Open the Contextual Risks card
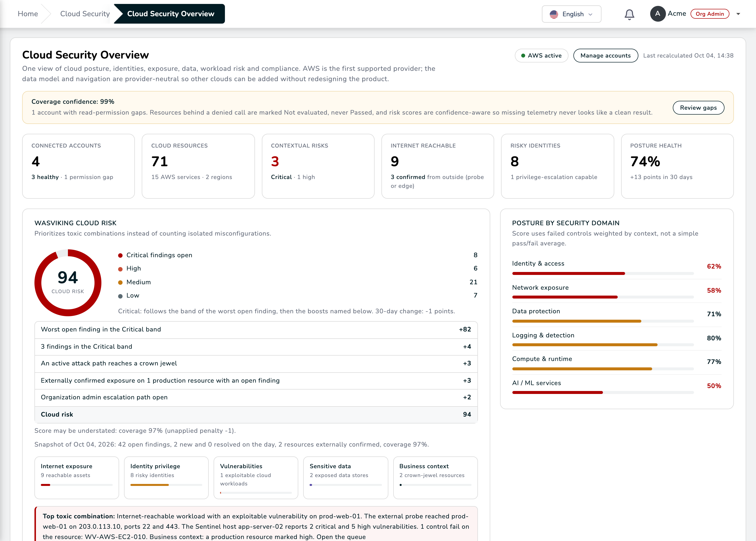This screenshot has width=756, height=541. [318, 166]
